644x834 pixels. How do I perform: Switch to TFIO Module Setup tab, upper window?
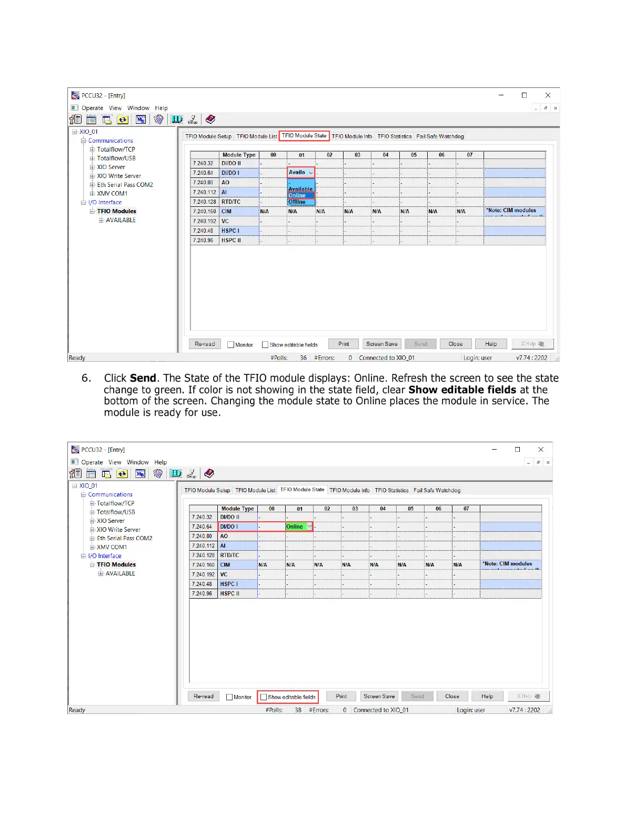[x=208, y=136]
